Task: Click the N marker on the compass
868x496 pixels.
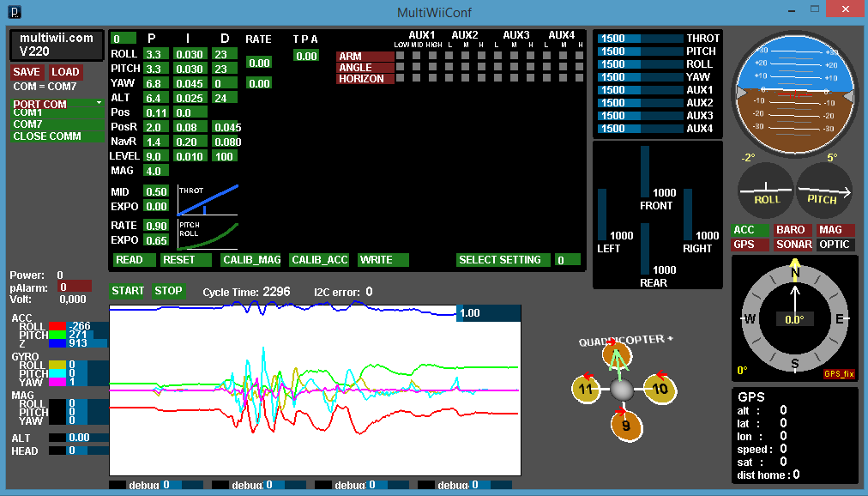Action: click(795, 272)
